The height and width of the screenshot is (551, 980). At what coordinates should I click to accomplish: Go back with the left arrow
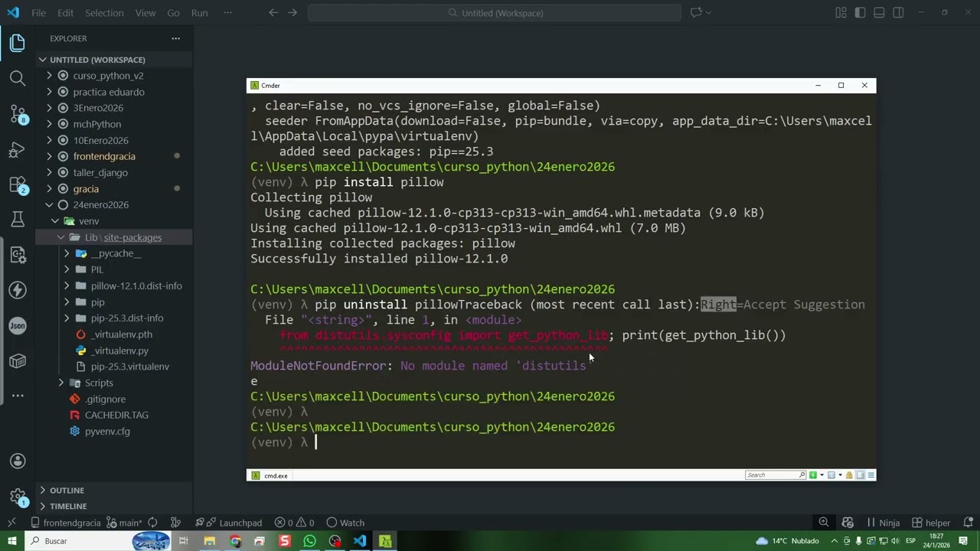click(x=273, y=13)
